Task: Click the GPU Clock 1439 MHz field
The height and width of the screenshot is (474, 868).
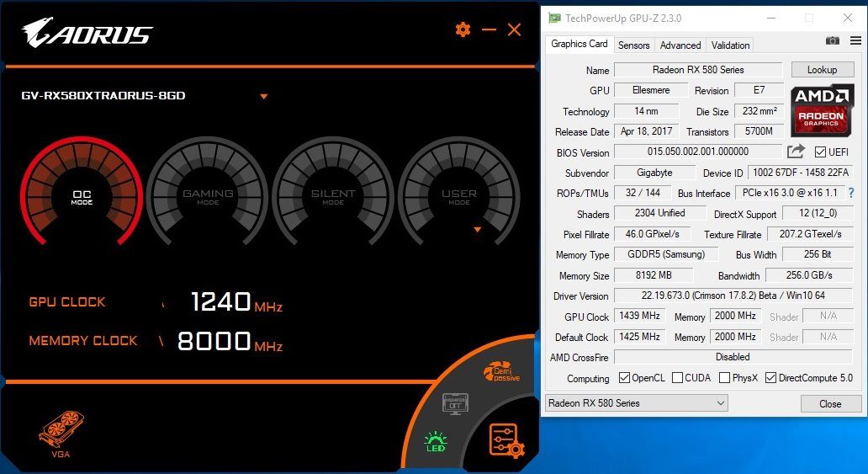Action: 639,316
